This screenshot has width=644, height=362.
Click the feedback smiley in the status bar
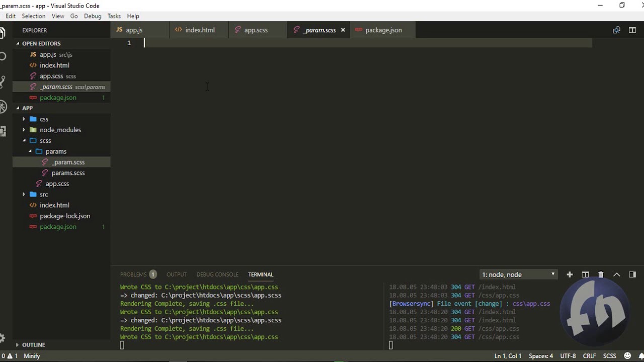pyautogui.click(x=626, y=356)
